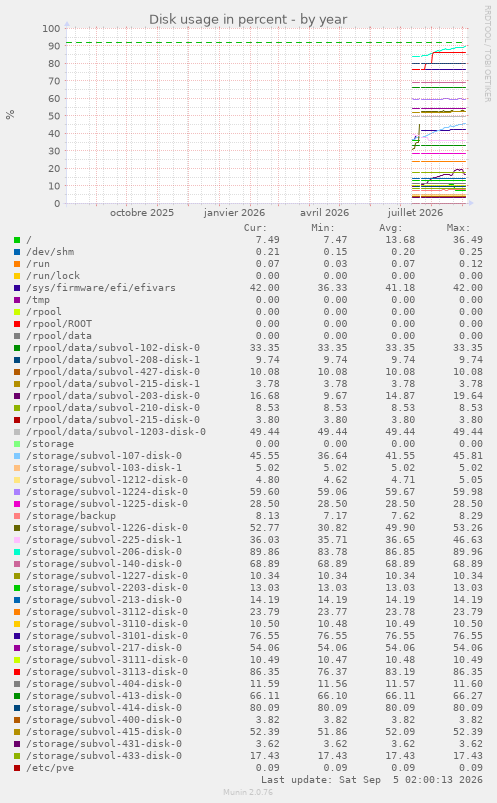Click the '/storage/subvol-225-disk-1' label
Image resolution: width=497 pixels, height=803 pixels.
(104, 540)
